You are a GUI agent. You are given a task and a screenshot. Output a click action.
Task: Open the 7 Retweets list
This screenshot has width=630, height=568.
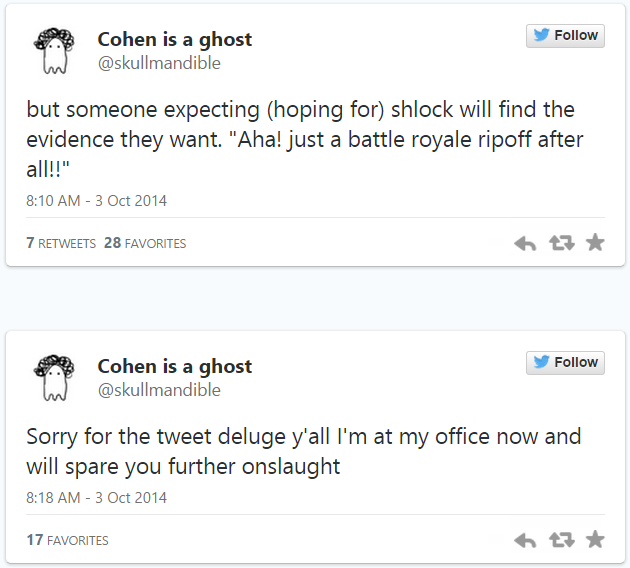tap(61, 243)
